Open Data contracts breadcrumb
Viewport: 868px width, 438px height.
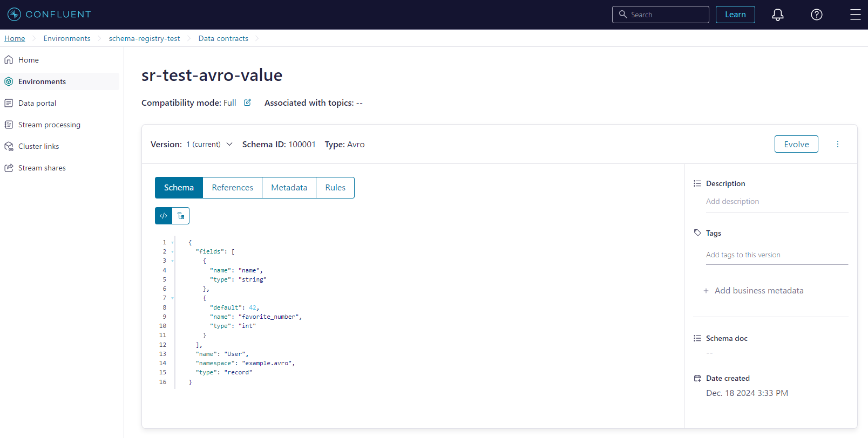(223, 38)
